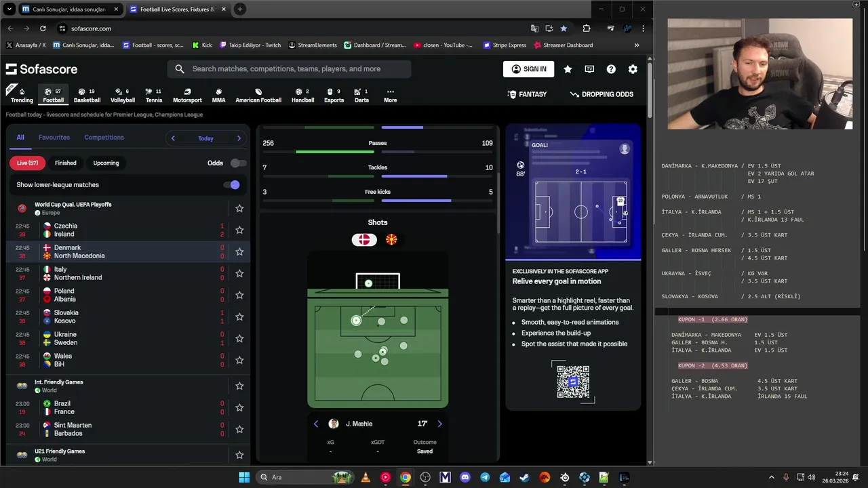The height and width of the screenshot is (488, 868).
Task: Show hidden system tray icons
Action: [771, 477]
